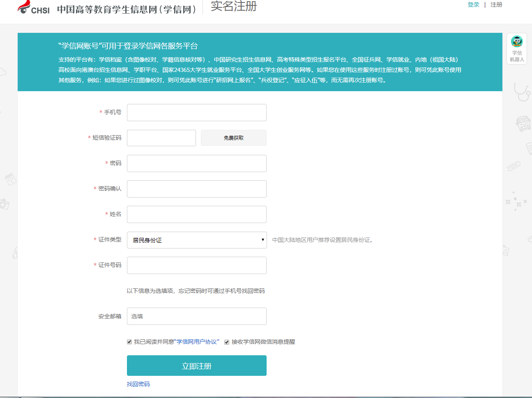532x398 pixels.
Task: Click the 实名注册 page heading
Action: (x=234, y=7)
